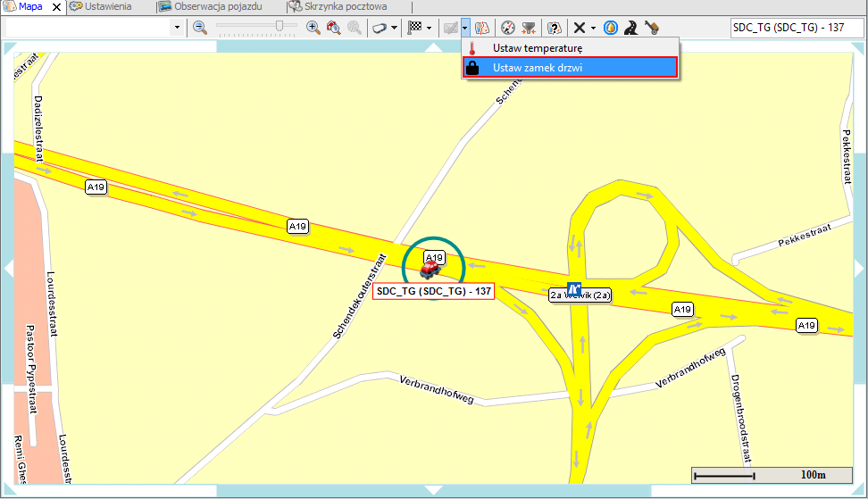Click the road route icon
The width and height of the screenshot is (868, 499).
[x=630, y=28]
